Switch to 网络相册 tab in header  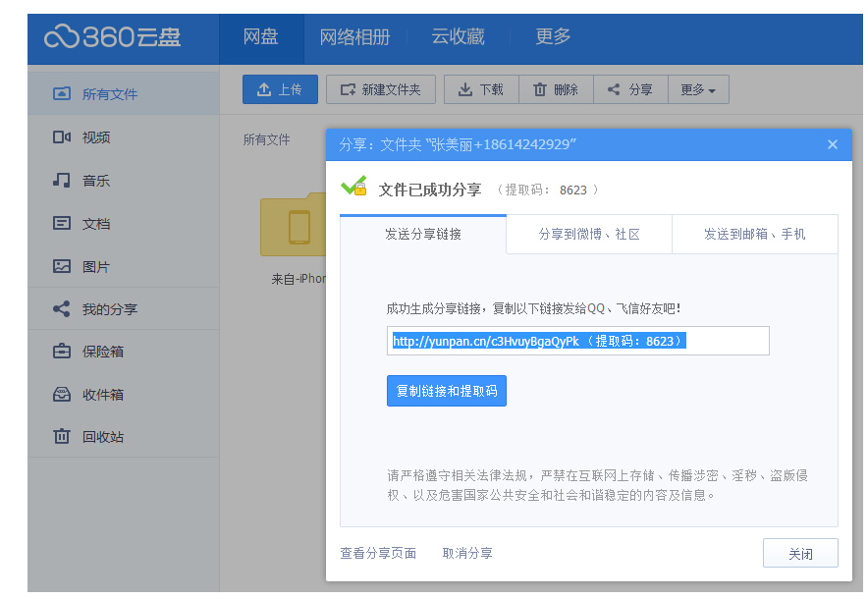354,37
